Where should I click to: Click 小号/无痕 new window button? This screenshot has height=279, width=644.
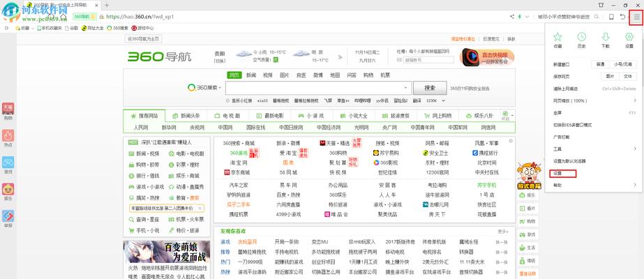[622, 64]
